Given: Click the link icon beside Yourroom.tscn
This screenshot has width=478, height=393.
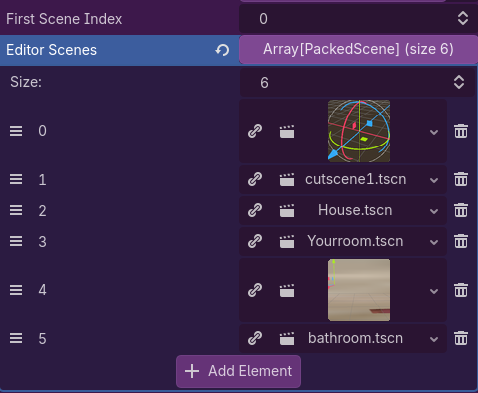Looking at the screenshot, I should (255, 241).
